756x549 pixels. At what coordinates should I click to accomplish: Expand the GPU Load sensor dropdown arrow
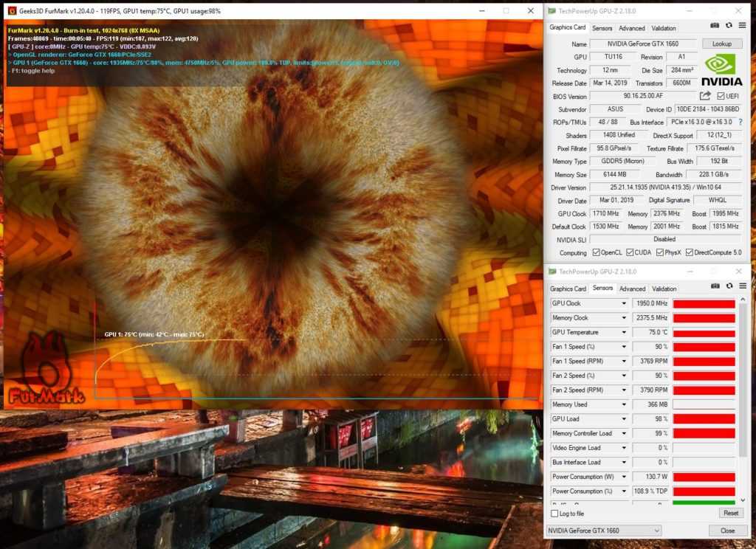pyautogui.click(x=624, y=419)
